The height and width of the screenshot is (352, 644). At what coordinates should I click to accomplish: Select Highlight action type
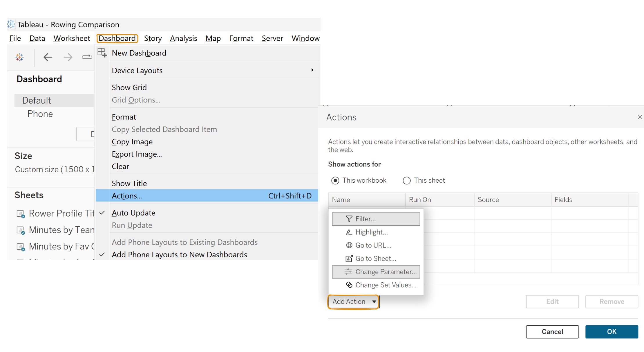(376, 232)
